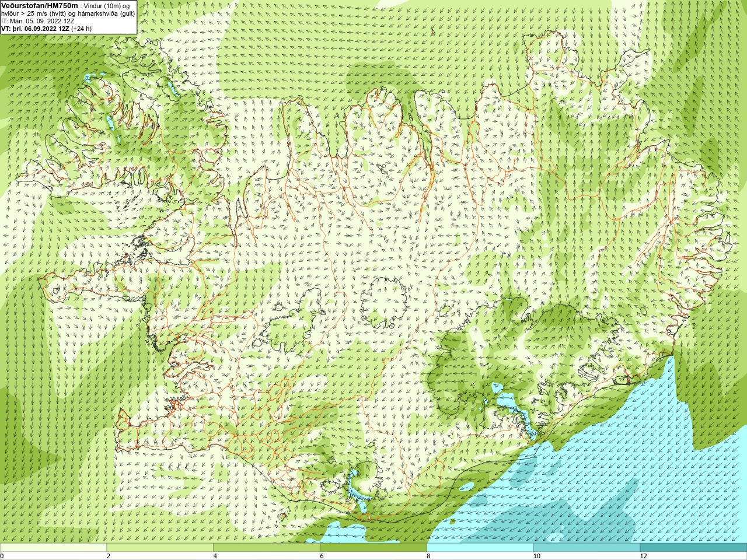The height and width of the screenshot is (560, 747).
Task: Select the turquoise 10–12 m/s legend swatch
Action: click(587, 548)
